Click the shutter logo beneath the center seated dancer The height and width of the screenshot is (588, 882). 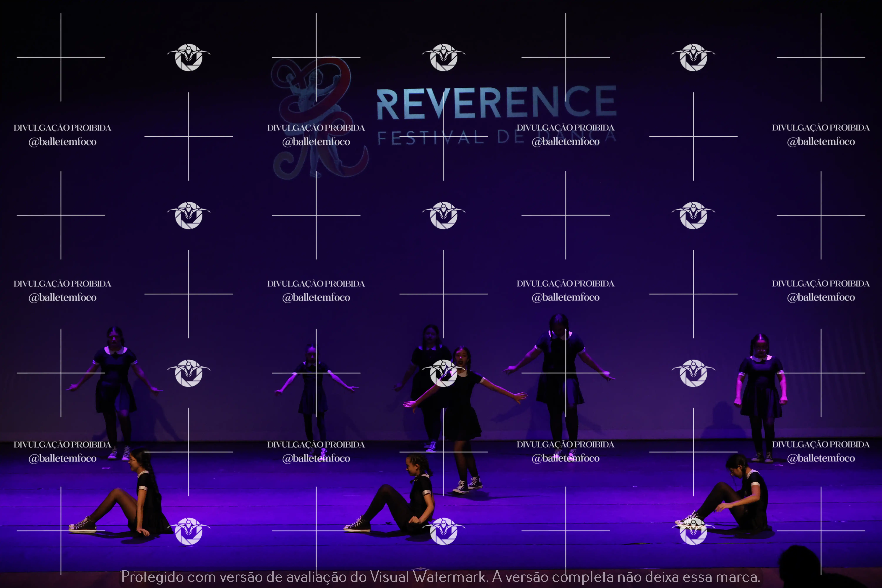tap(444, 531)
